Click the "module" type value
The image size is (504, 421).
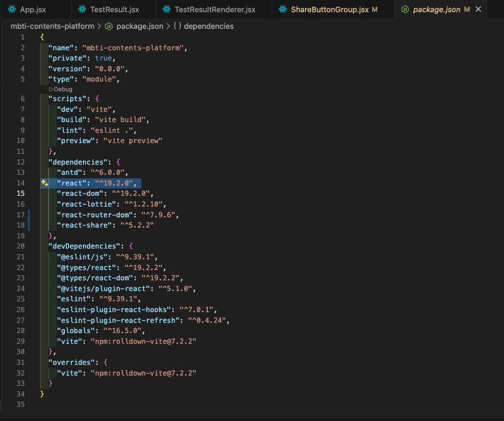pos(99,79)
